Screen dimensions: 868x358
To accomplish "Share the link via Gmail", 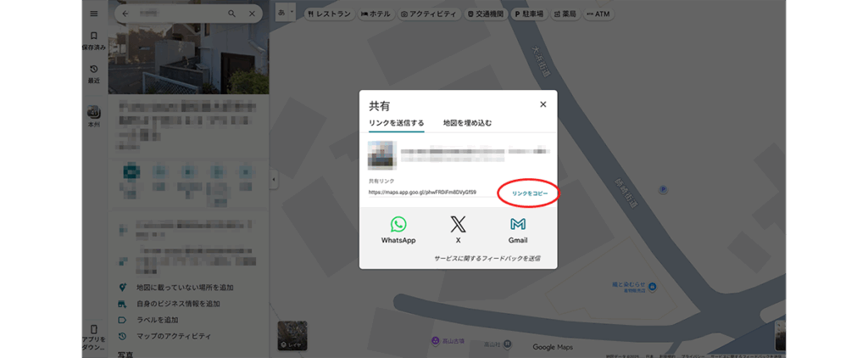I will [x=518, y=225].
